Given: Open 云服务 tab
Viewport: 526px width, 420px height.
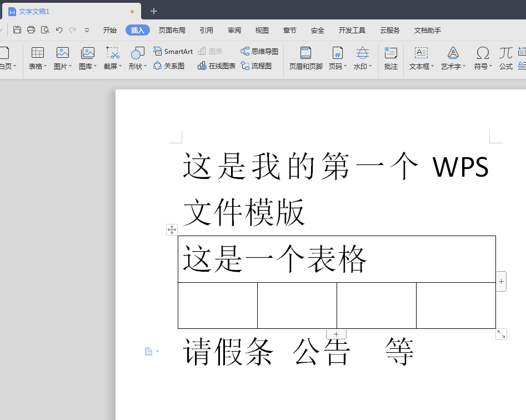Looking at the screenshot, I should (390, 31).
